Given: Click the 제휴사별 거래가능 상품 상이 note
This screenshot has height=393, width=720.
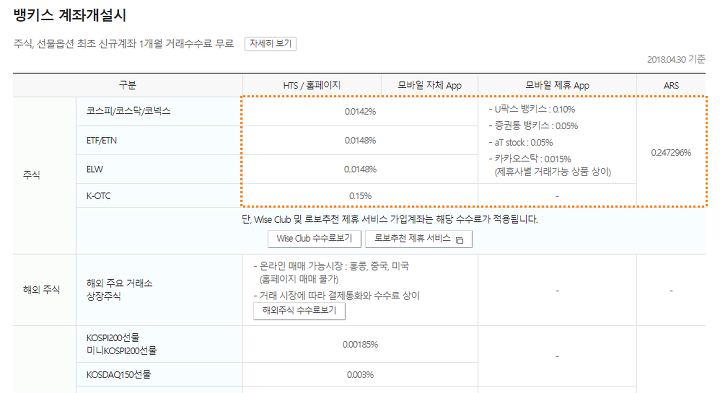Looking at the screenshot, I should pos(553,172).
